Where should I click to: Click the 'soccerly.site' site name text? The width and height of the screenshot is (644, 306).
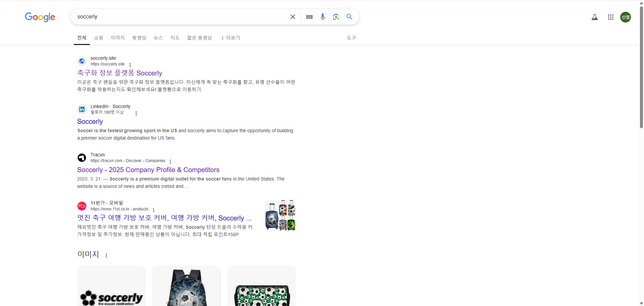pyautogui.click(x=103, y=58)
